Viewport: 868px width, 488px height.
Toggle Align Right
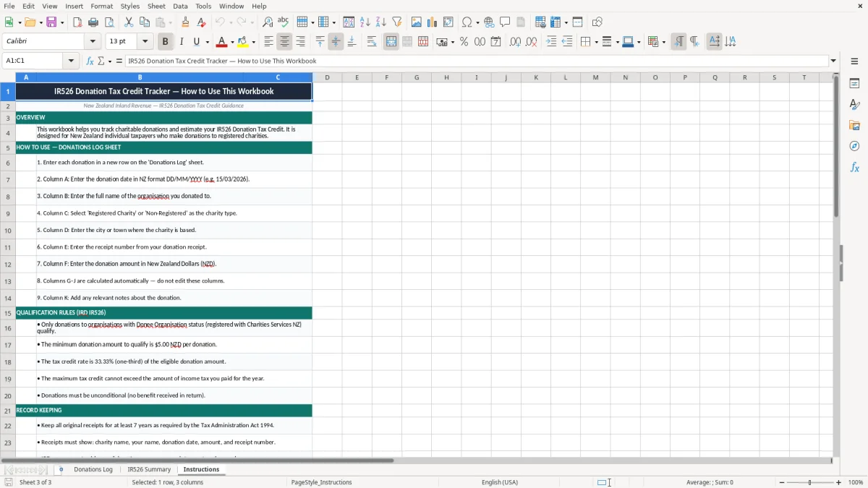click(x=300, y=42)
